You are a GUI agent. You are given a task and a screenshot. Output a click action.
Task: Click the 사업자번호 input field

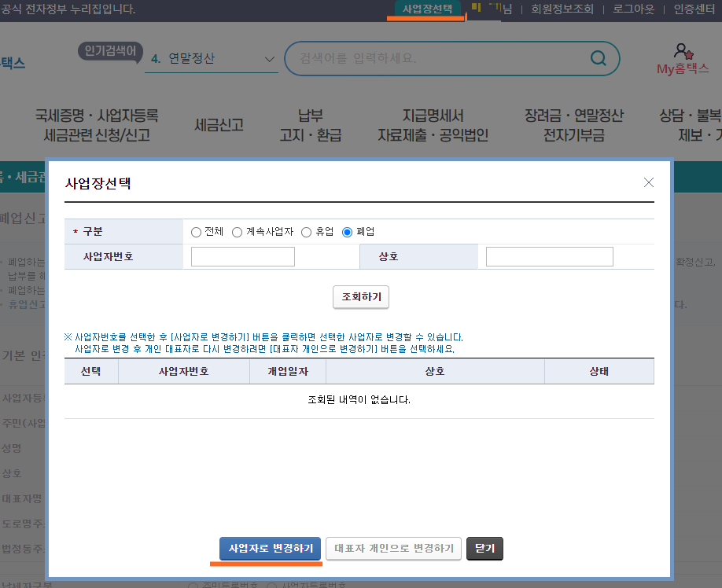click(x=242, y=256)
